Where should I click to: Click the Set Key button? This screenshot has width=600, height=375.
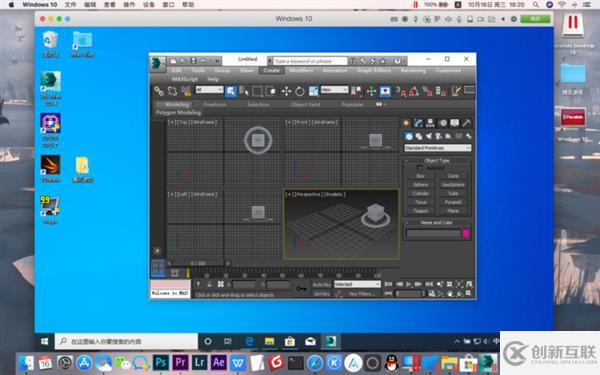coord(322,293)
